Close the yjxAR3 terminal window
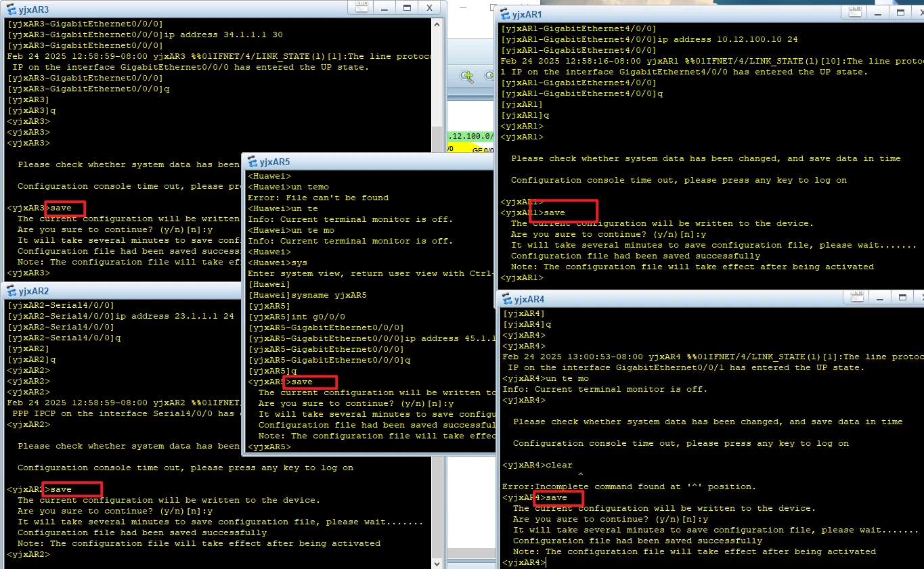Screen dimensions: 924x569 tap(430, 8)
